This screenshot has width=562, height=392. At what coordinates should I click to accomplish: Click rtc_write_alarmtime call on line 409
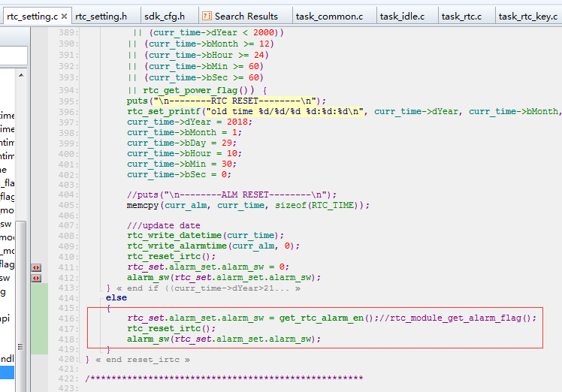pos(213,246)
